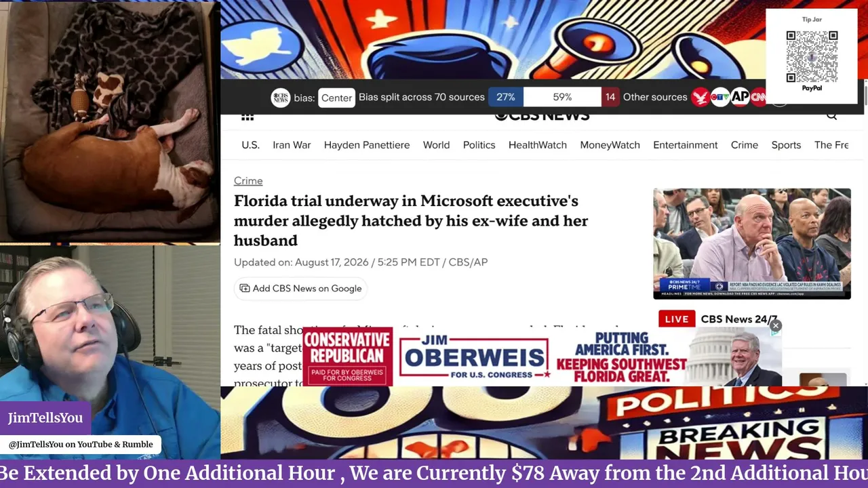Click the Center bias rating badge
The image size is (868, 488).
pyautogui.click(x=336, y=98)
